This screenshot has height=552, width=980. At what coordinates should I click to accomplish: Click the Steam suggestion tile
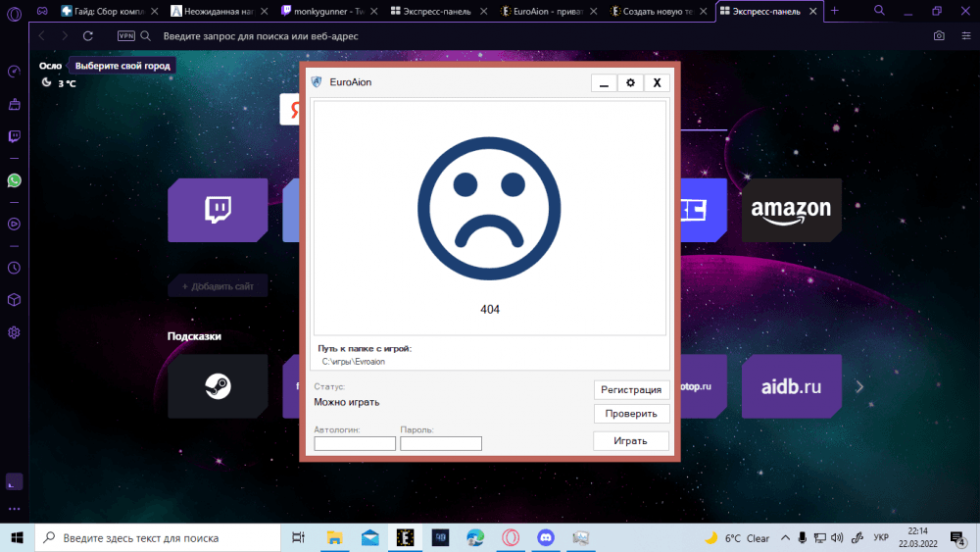218,386
